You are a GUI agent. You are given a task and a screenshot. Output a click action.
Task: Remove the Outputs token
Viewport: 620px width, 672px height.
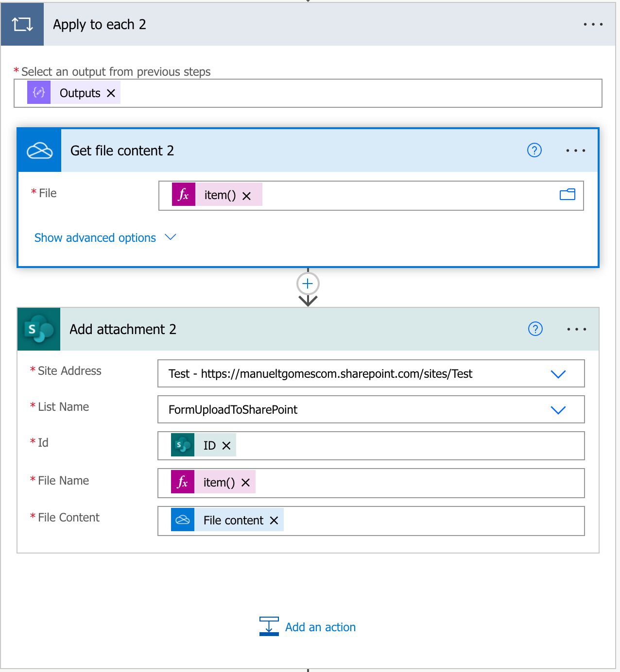click(111, 92)
